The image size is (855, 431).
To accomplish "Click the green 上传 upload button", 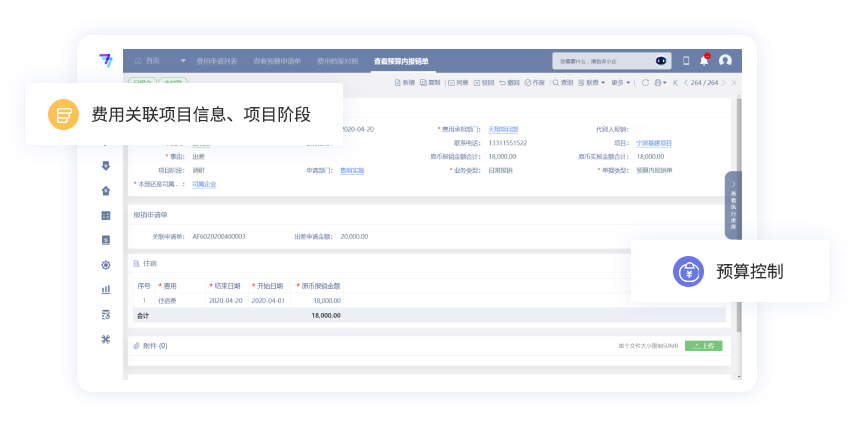I will [x=703, y=346].
